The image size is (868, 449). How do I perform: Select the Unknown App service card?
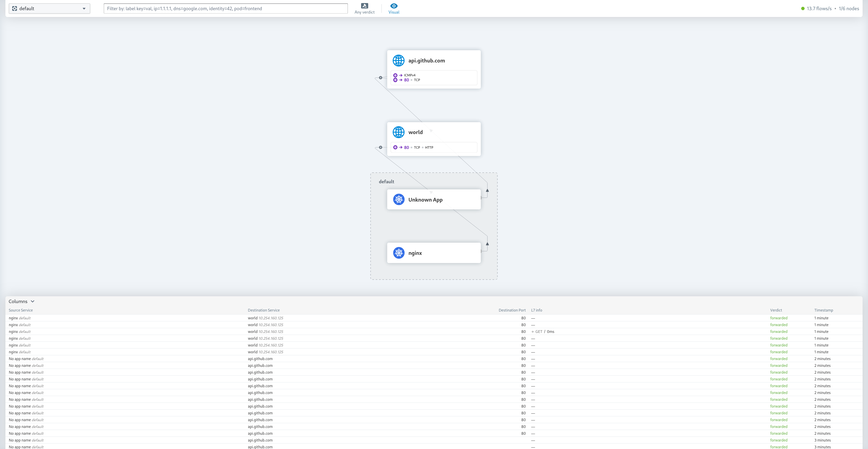pos(434,200)
